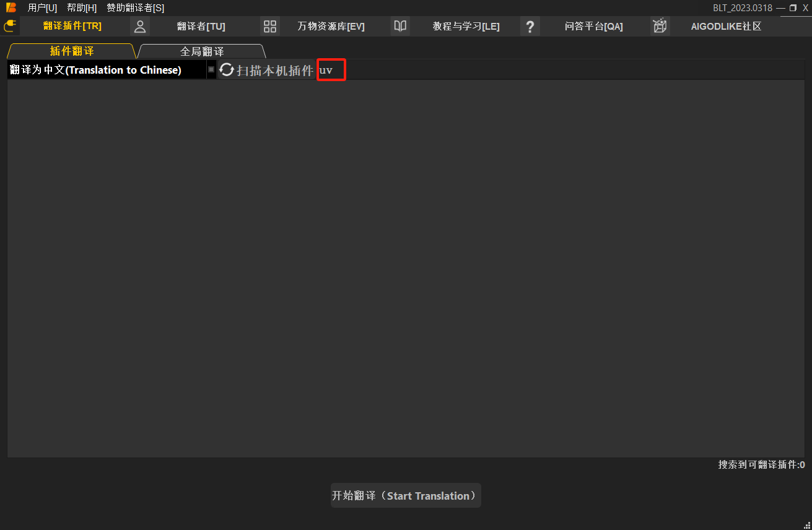The image size is (812, 530).
Task: Click the 搜索到可翻译插件:0 status text
Action: pos(761,464)
